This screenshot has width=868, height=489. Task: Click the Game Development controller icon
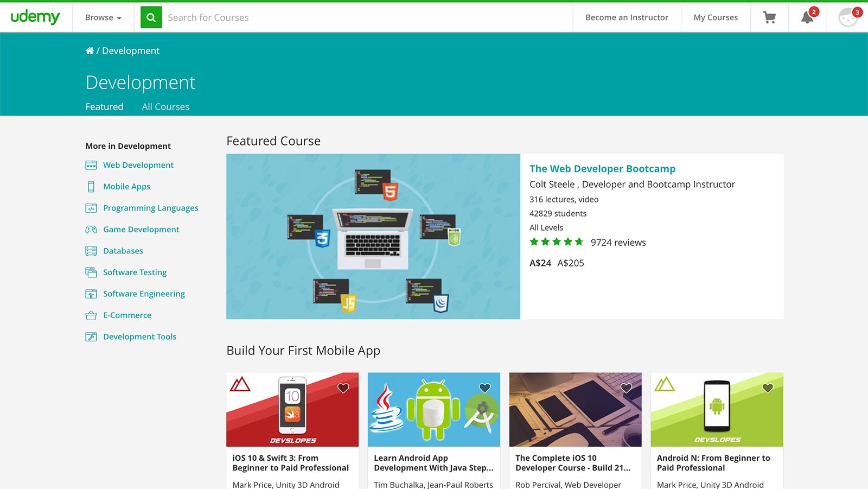point(91,230)
